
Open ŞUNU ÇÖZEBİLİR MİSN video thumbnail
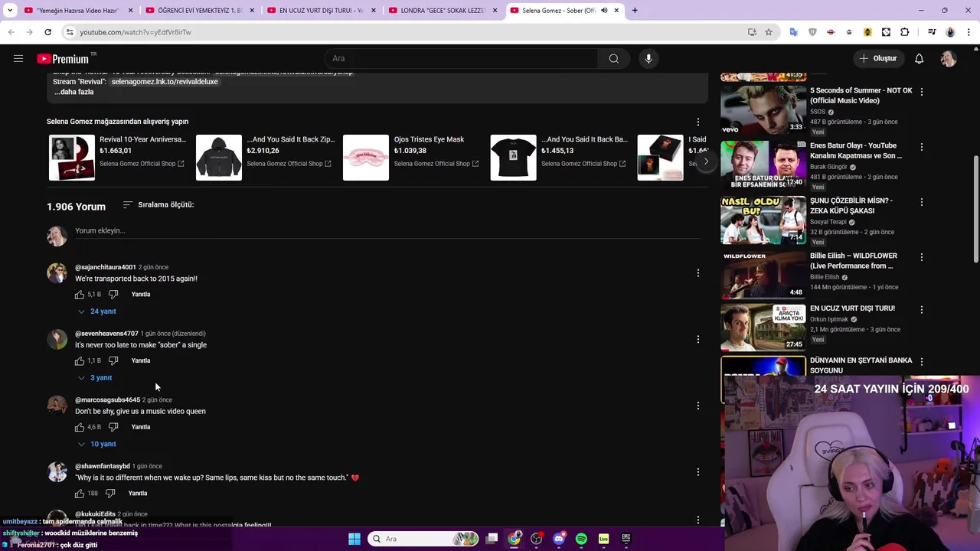pyautogui.click(x=763, y=220)
